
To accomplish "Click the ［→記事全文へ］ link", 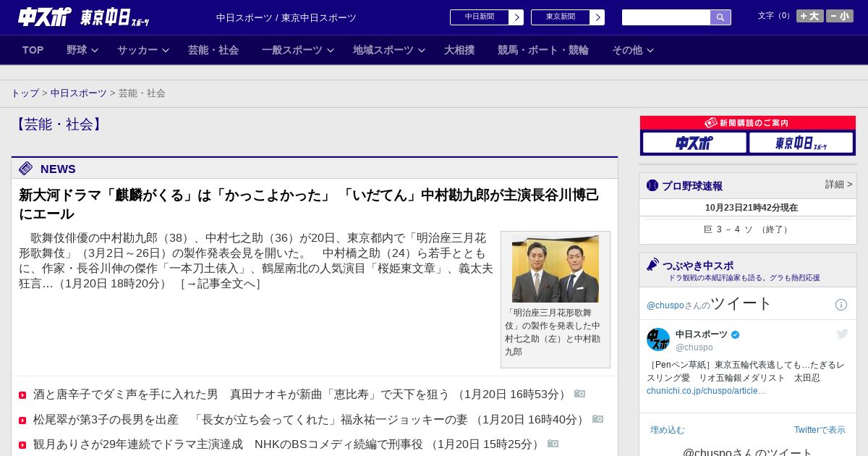I will pos(220,284).
